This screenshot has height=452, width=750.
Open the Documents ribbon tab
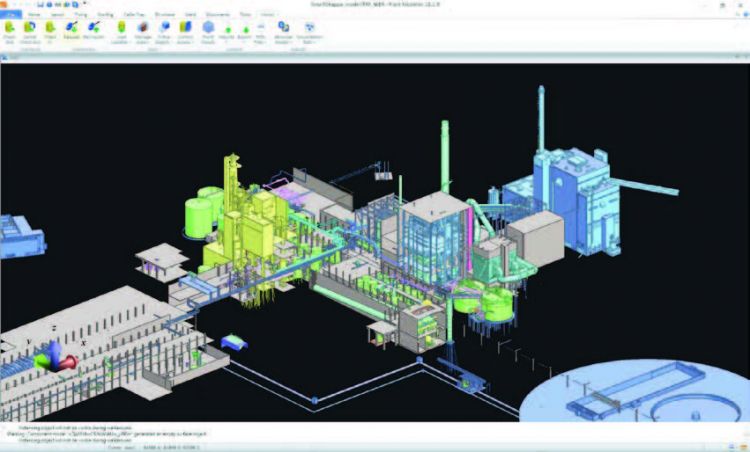[x=218, y=14]
